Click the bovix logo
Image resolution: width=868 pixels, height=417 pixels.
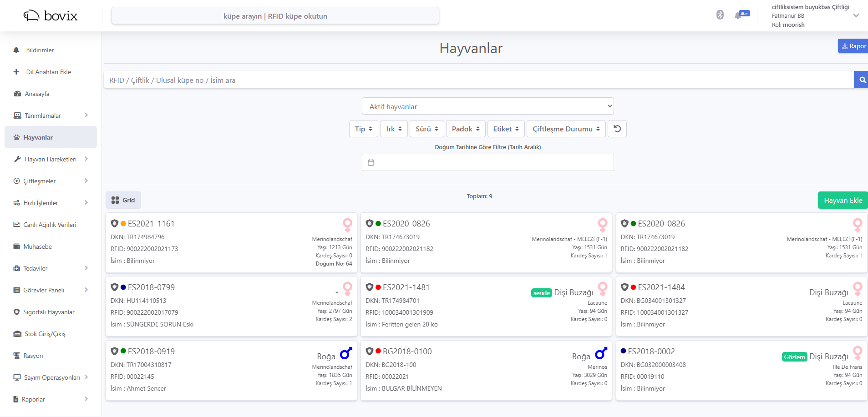51,16
